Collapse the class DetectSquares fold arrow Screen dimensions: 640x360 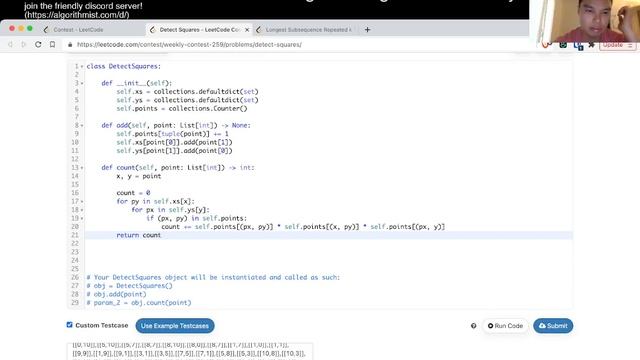[82, 66]
